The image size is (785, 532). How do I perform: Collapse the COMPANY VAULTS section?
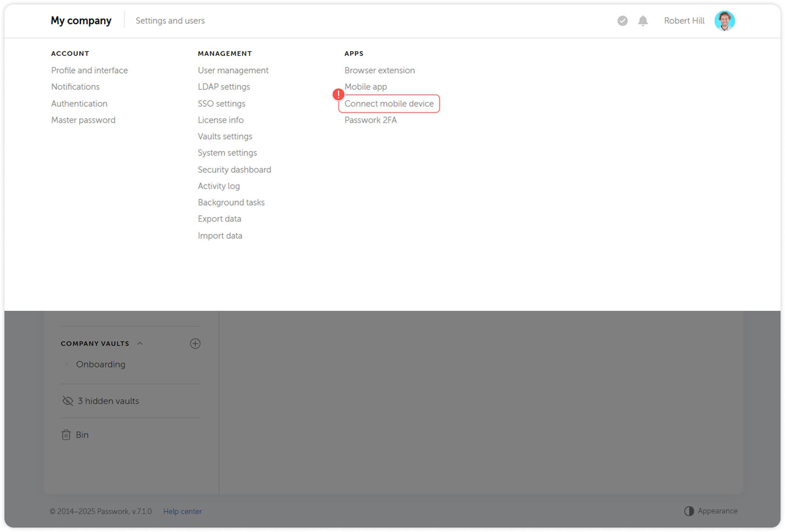140,343
